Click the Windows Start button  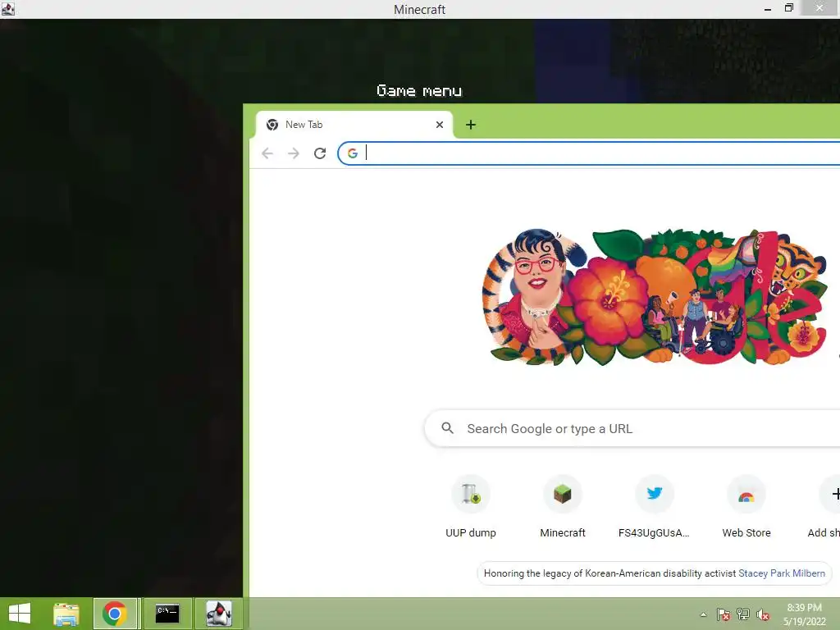(x=20, y=614)
